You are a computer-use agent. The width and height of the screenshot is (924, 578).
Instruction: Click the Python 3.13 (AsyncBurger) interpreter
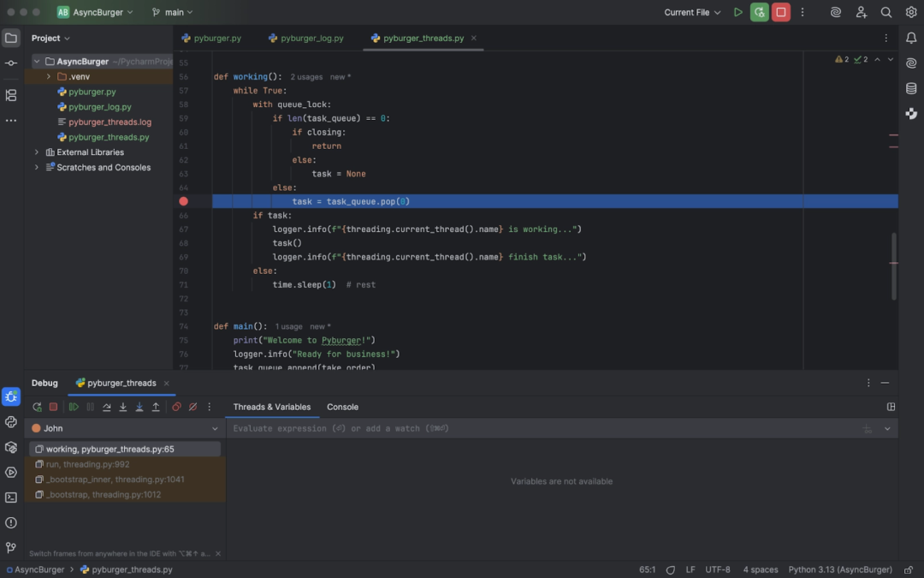tap(840, 569)
